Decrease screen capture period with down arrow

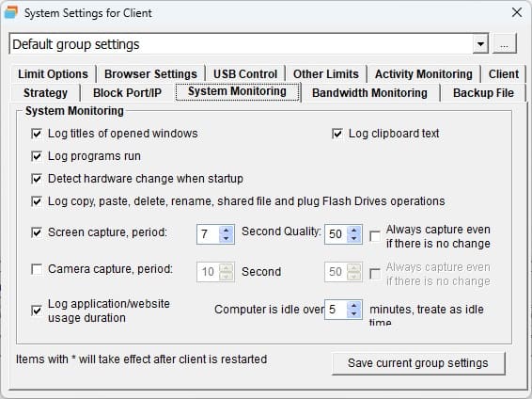227,238
